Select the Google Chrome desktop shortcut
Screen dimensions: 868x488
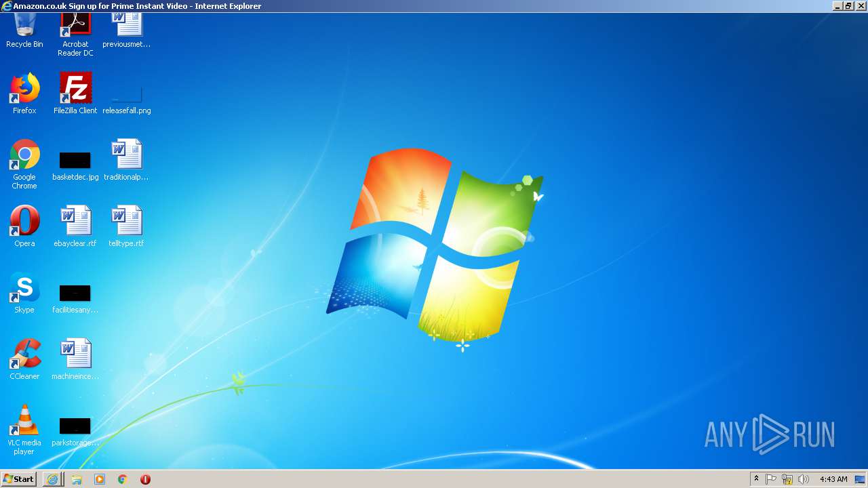click(24, 164)
